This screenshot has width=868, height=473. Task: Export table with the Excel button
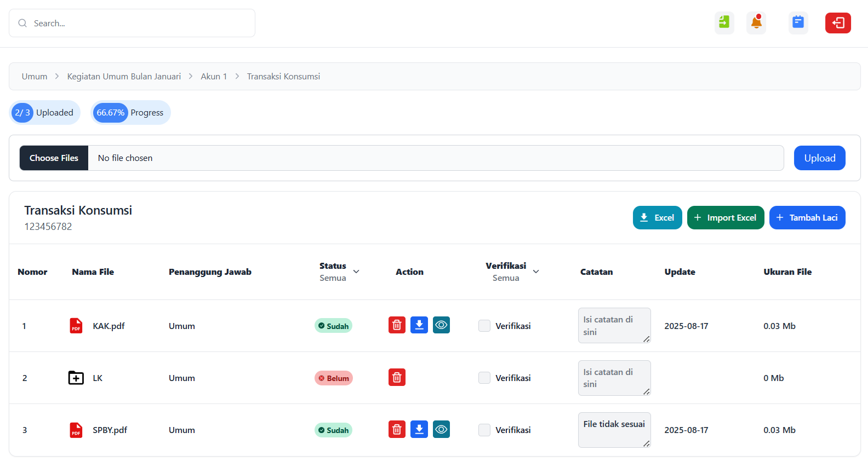pyautogui.click(x=658, y=217)
